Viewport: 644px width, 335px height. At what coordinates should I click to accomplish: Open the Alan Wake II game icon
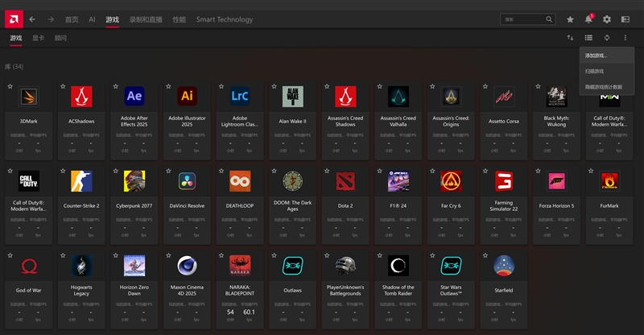pyautogui.click(x=292, y=97)
